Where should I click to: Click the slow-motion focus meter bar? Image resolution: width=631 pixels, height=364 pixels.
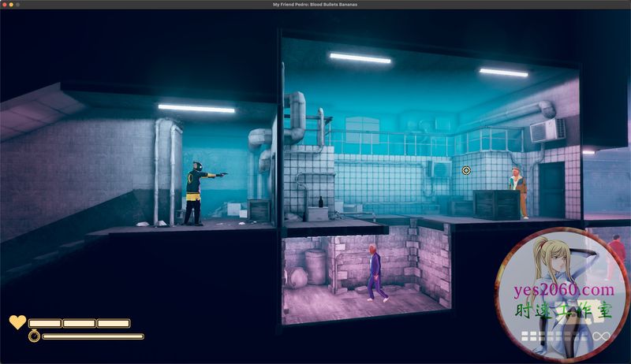[93, 336]
